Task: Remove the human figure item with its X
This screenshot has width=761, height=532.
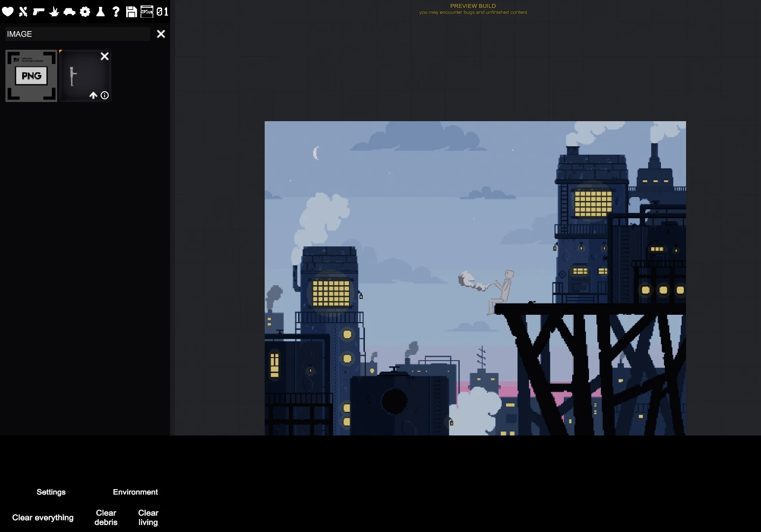Action: click(104, 56)
